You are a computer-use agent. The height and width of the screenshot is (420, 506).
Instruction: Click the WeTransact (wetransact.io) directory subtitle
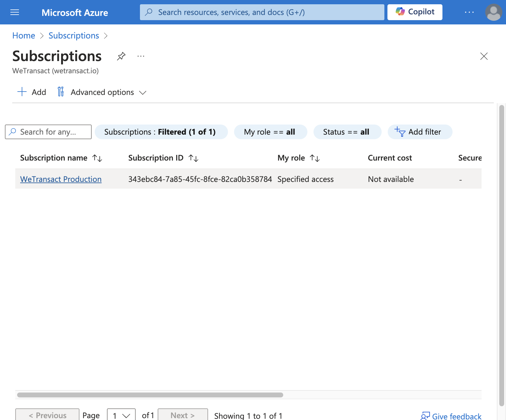pyautogui.click(x=55, y=71)
